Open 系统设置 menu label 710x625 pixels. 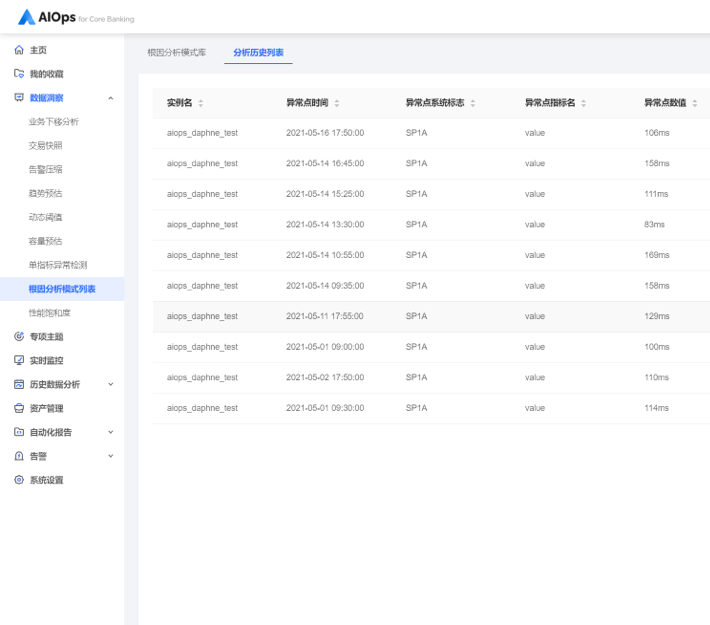[47, 480]
